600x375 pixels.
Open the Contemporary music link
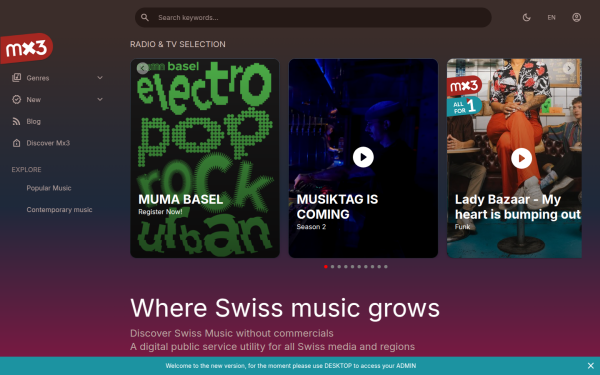click(59, 210)
